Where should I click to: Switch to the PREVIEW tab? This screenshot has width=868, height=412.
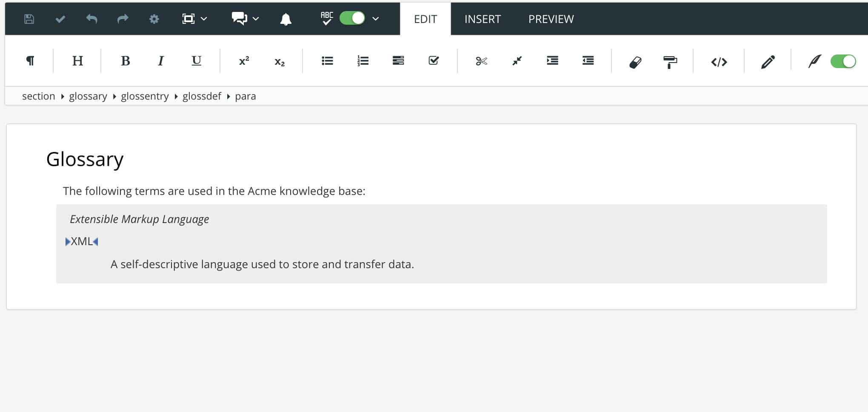click(x=551, y=19)
